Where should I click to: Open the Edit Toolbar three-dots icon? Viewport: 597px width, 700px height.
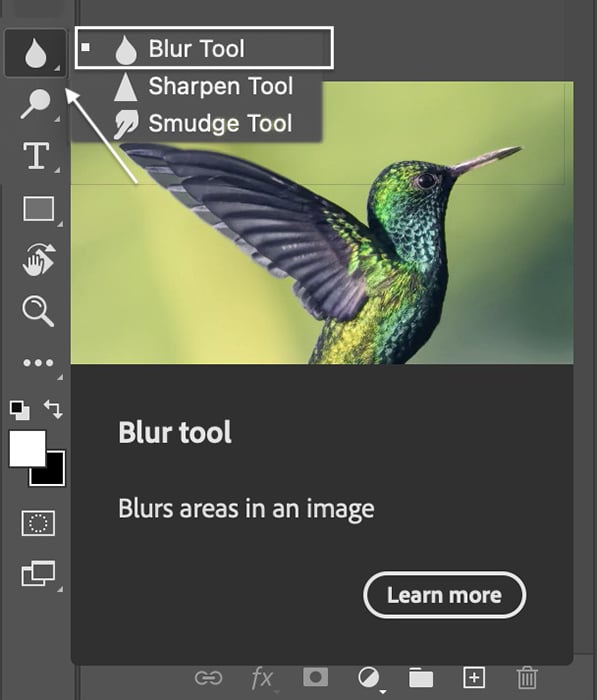[38, 362]
